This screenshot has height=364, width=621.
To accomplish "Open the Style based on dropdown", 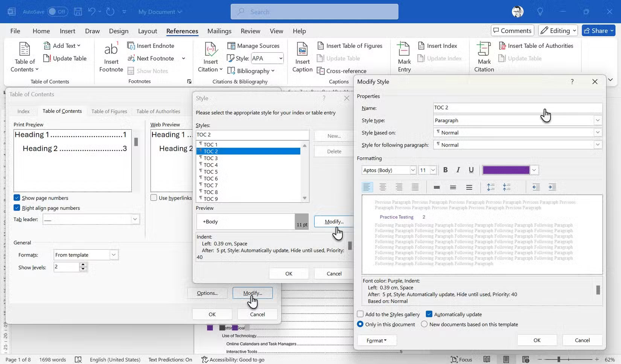I will click(x=597, y=132).
